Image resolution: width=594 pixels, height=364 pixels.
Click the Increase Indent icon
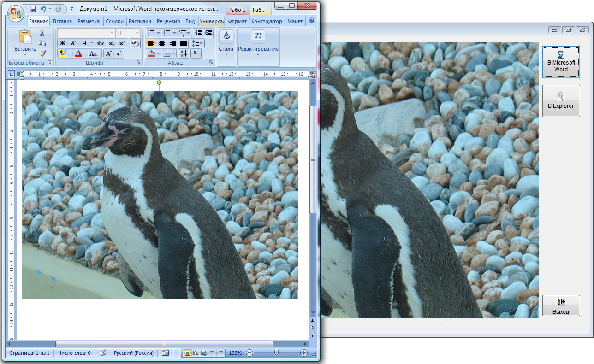208,33
